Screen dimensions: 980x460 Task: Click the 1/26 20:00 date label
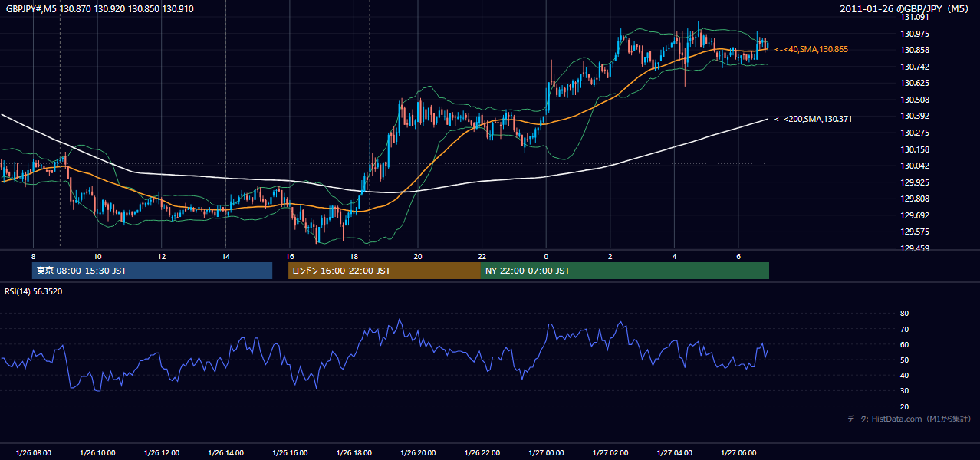[x=417, y=453]
